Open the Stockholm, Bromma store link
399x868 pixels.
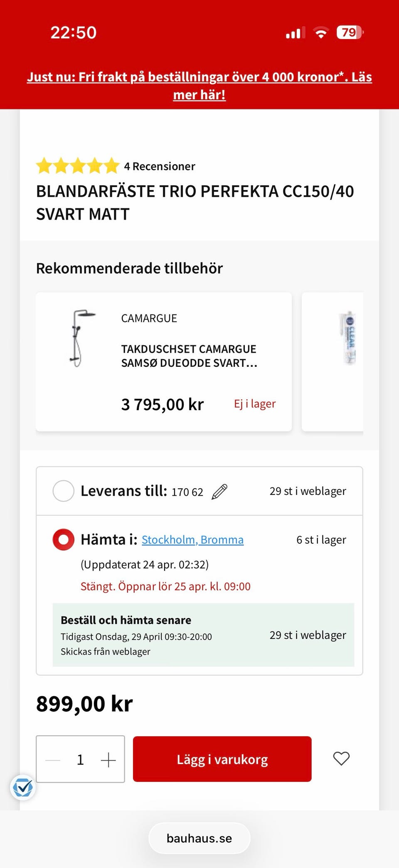pyautogui.click(x=192, y=540)
